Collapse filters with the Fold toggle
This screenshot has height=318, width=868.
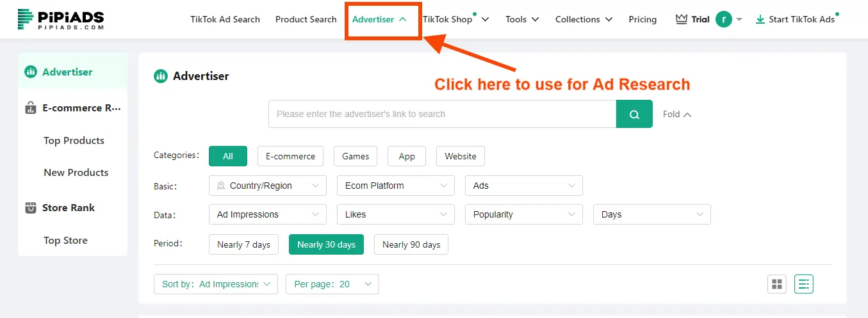677,114
